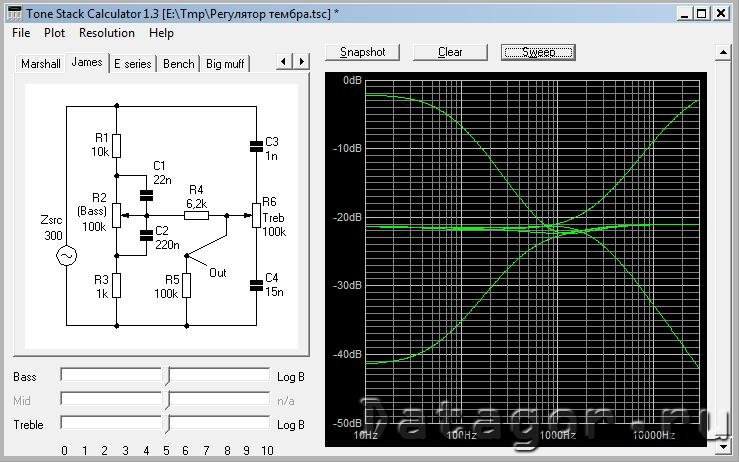Click the -20dB axis label

point(347,217)
